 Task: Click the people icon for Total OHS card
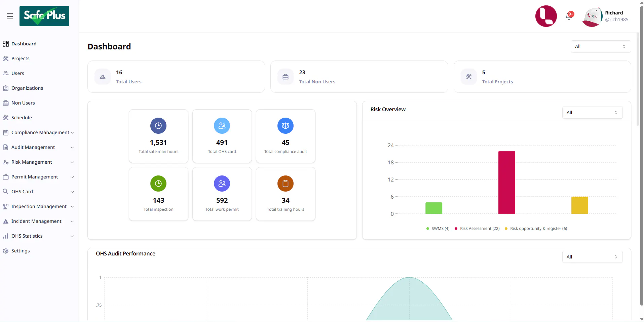point(222,126)
